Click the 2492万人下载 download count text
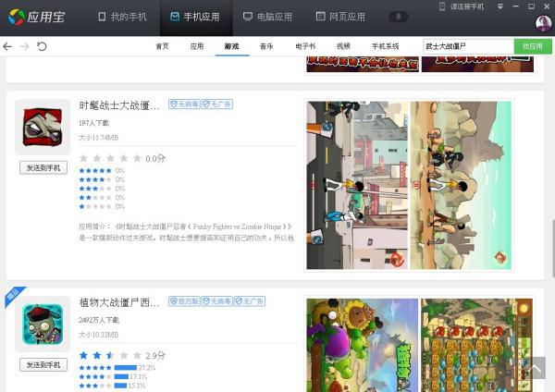Viewport: 555px width, 392px height. click(x=99, y=320)
